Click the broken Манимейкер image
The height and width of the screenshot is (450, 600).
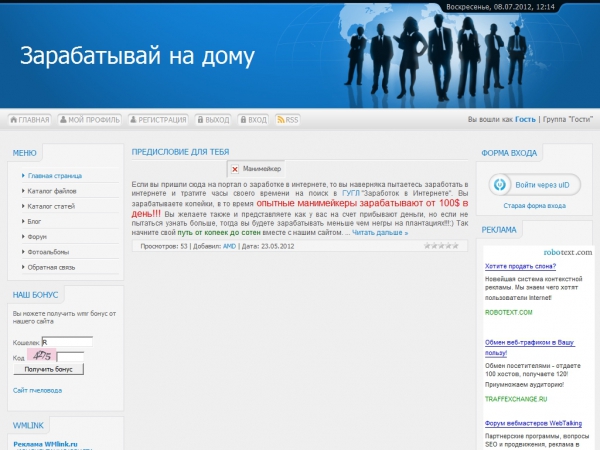236,170
